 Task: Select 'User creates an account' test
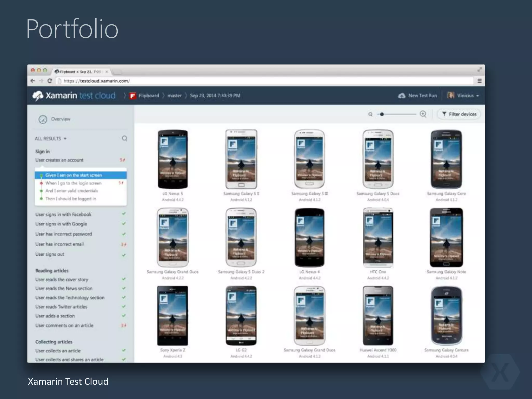tap(81, 160)
